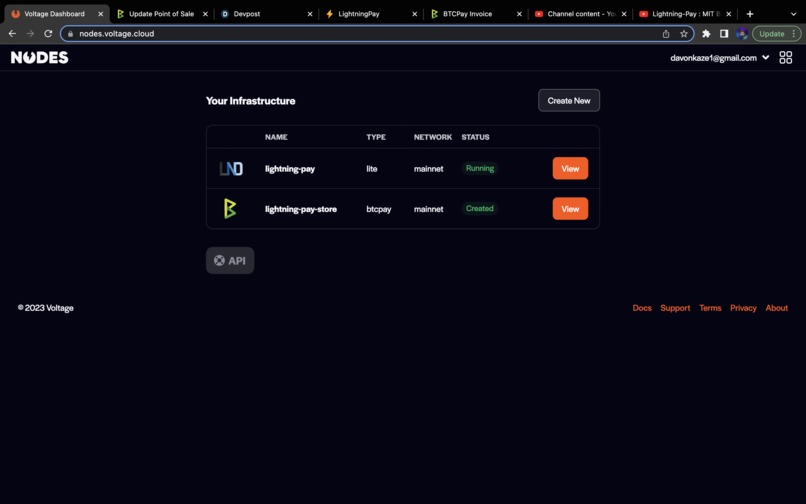Toggle the browser side panel icon

pos(724,33)
